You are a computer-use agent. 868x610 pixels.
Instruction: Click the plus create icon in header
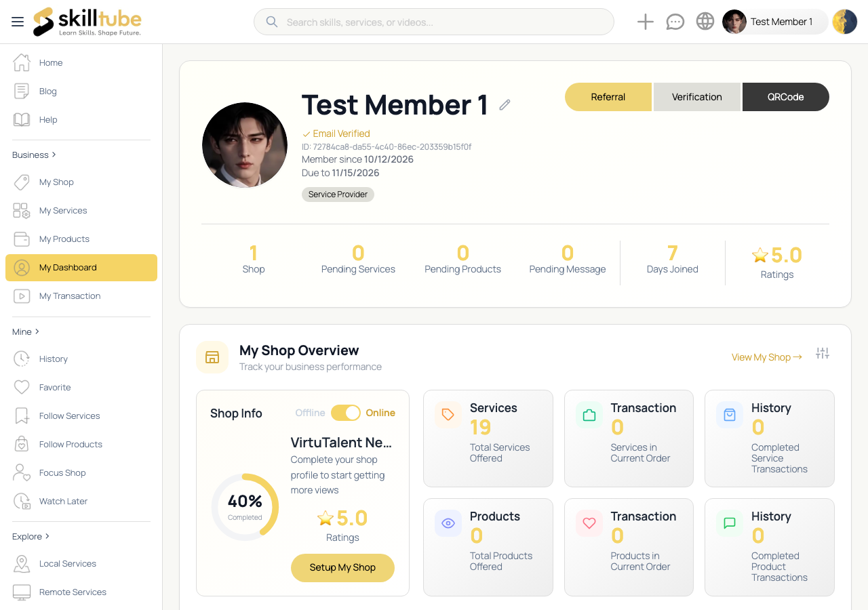coord(646,22)
